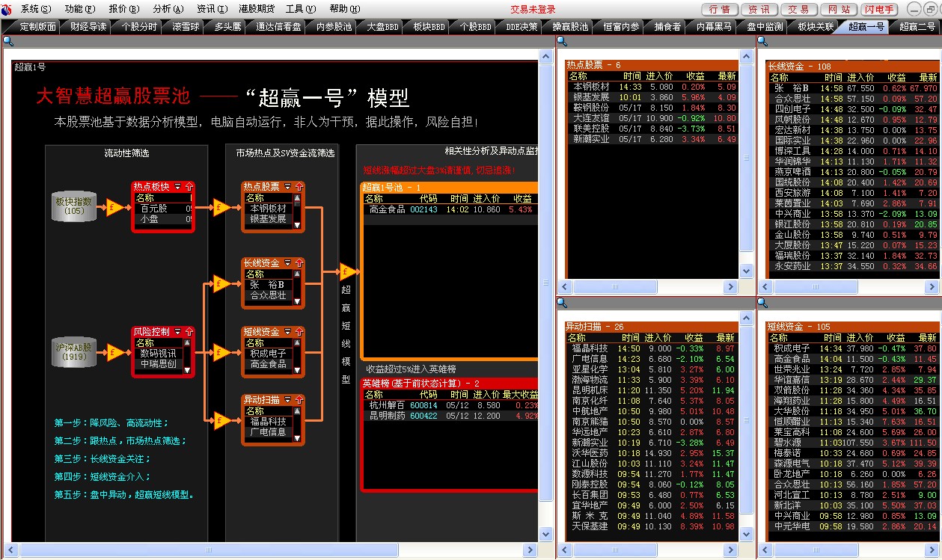Open the dropdown triangle on the 长线资金 box
Image resolution: width=942 pixels, height=560 pixels.
(287, 263)
